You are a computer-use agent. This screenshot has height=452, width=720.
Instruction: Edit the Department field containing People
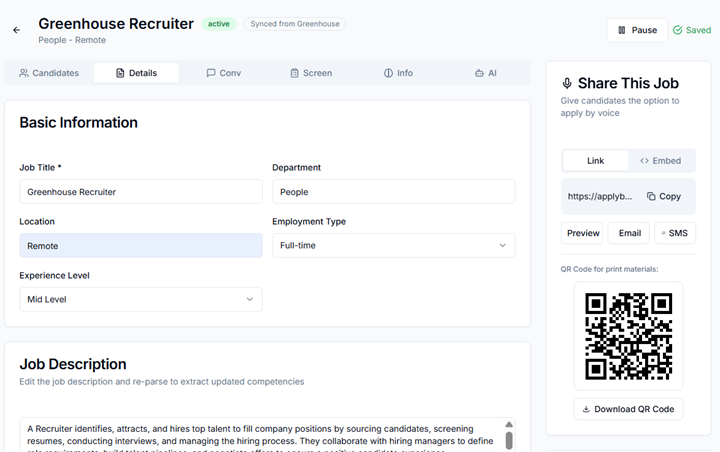point(394,192)
